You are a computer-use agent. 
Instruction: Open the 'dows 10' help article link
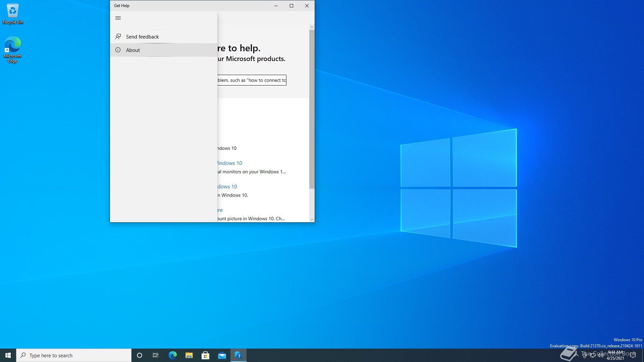pyautogui.click(x=227, y=187)
